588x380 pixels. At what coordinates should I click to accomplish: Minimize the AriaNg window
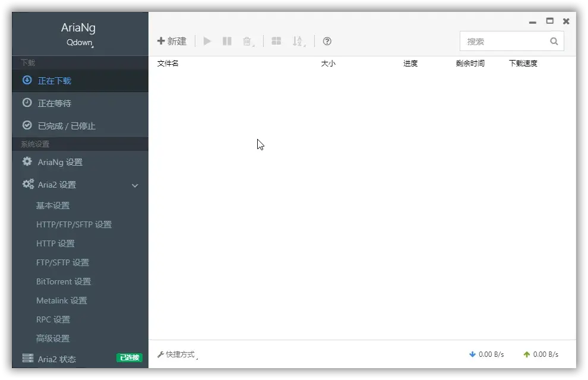(533, 22)
